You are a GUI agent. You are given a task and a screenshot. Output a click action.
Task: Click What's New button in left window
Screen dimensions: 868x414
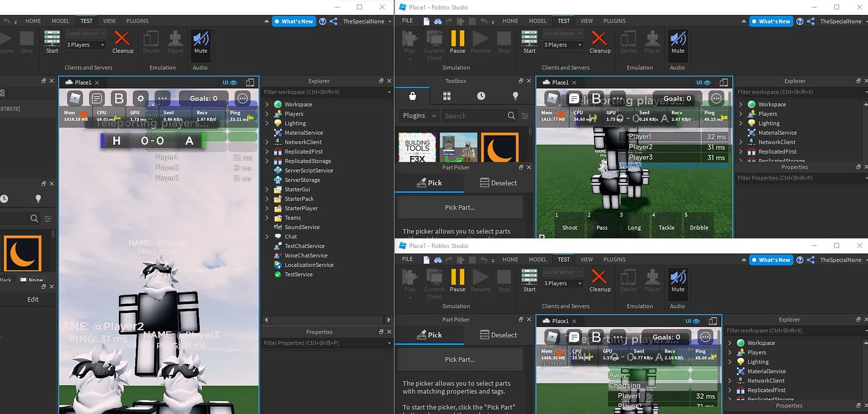tap(294, 21)
